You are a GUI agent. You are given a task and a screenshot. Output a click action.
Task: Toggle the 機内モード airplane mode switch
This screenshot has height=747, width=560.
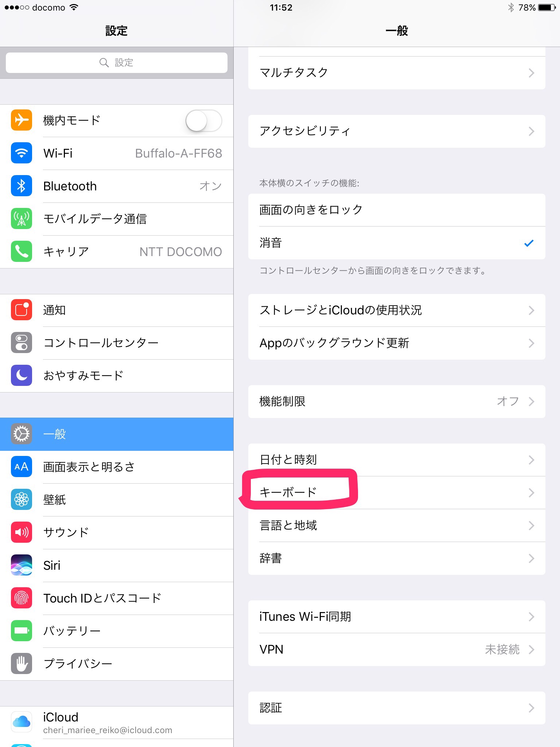click(x=203, y=121)
